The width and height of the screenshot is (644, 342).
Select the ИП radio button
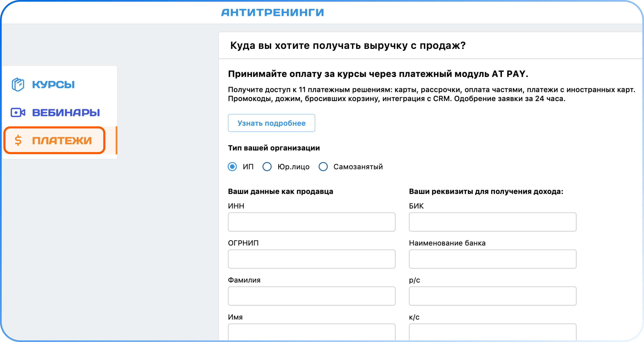(x=232, y=167)
